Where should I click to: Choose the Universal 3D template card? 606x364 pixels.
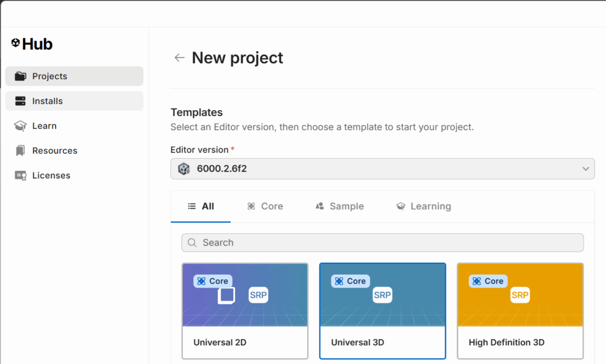(382, 311)
